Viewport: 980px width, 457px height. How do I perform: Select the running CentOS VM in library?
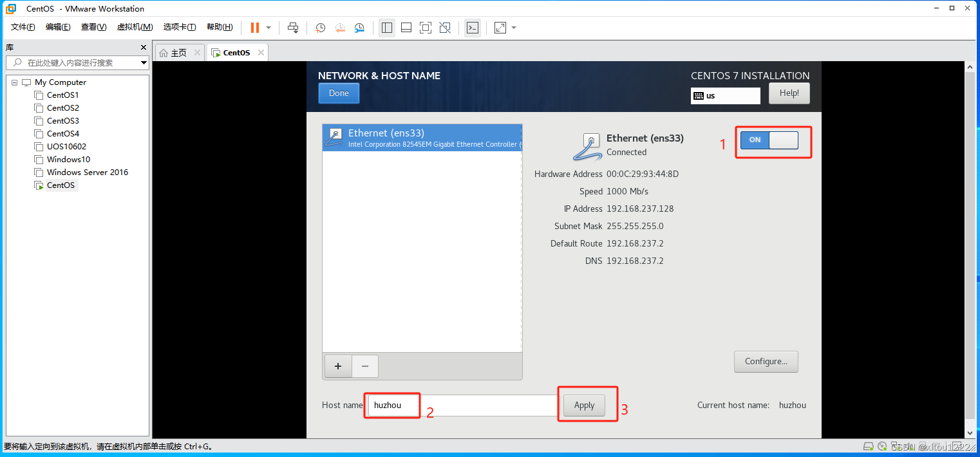coord(61,185)
